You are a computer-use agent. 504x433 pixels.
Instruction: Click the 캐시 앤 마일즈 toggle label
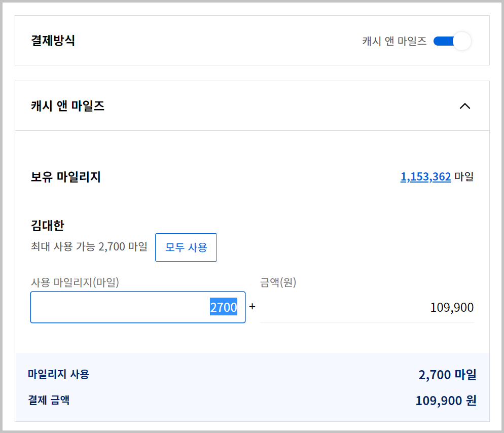click(394, 41)
